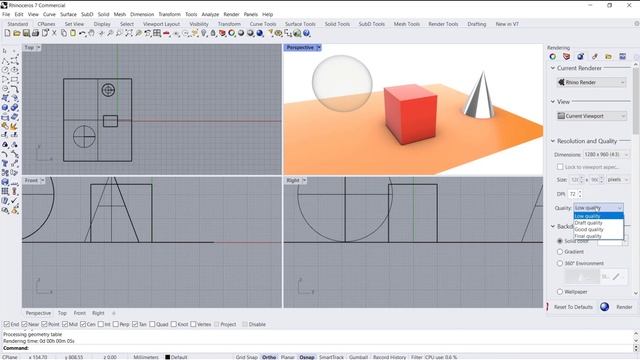The height and width of the screenshot is (360, 640).
Task: Switch to the Curve Tools toolbar tab
Action: tap(263, 24)
